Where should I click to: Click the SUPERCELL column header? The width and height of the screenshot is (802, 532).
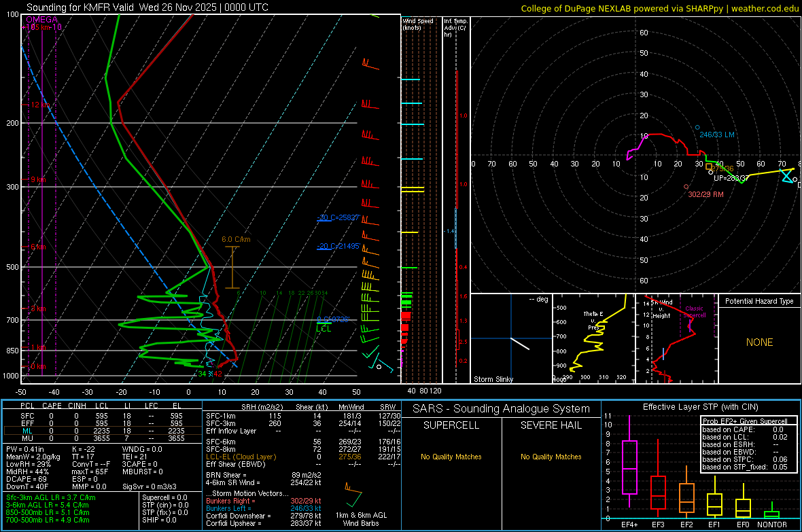pyautogui.click(x=451, y=425)
